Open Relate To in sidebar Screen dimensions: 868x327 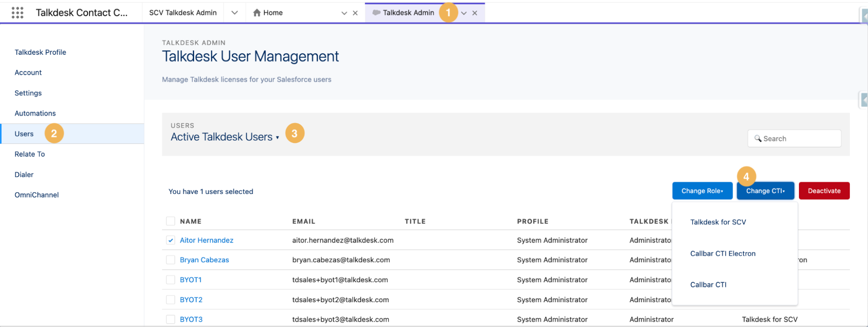[30, 154]
